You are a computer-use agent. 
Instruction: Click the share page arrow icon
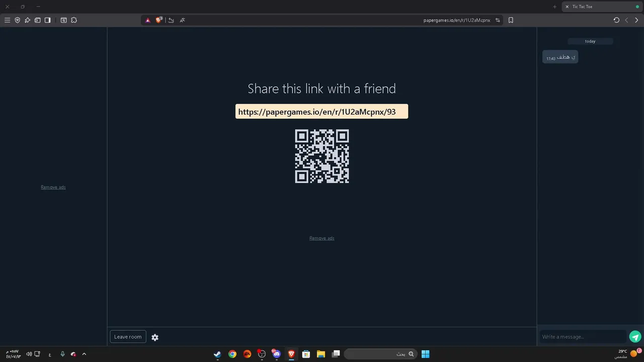171,20
